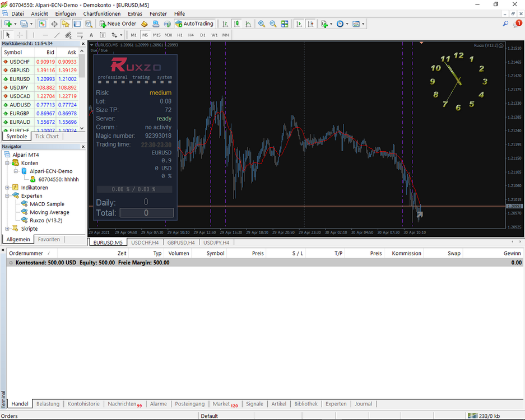The image size is (525, 420).
Task: Click the Market Watch scrollbar down arrow
Action: (x=82, y=128)
